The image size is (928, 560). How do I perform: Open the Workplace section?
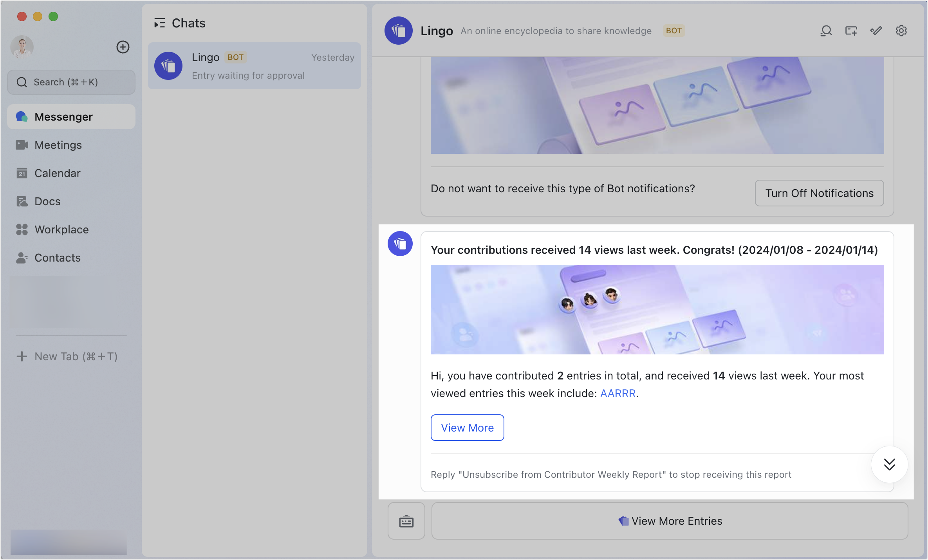click(x=61, y=229)
